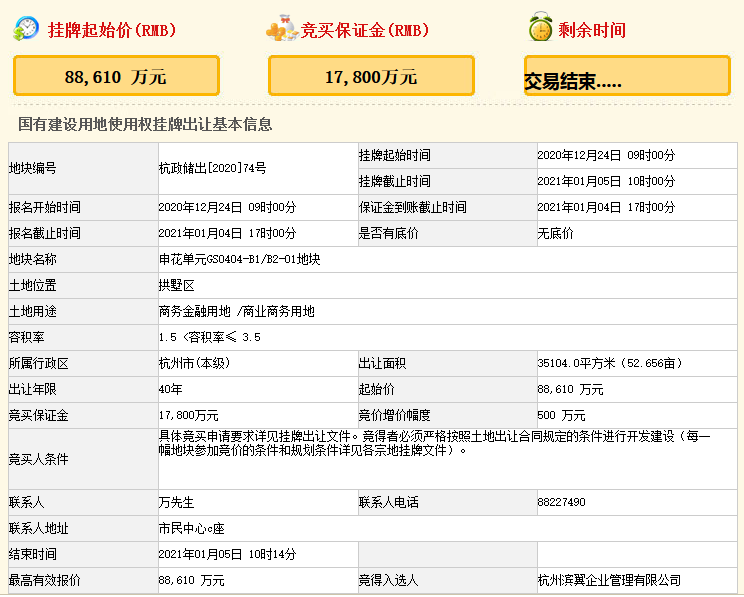Click the contact phone number 88227490
This screenshot has height=597, width=744.
pos(561,502)
